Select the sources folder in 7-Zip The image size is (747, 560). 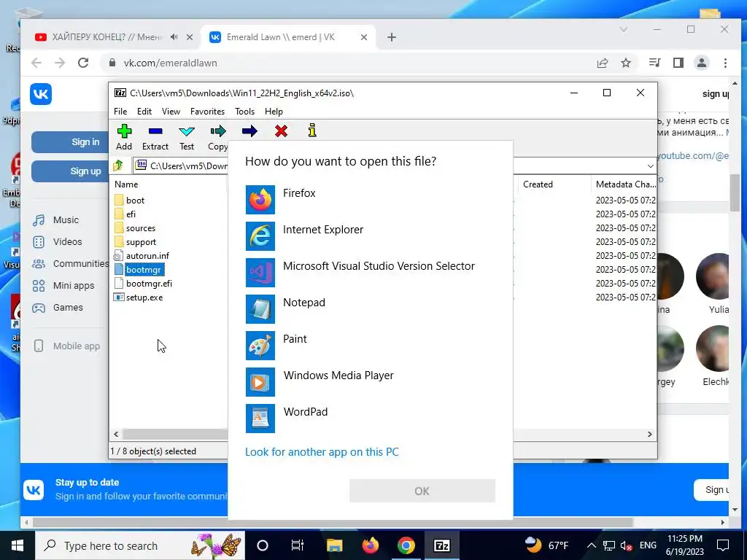pos(141,228)
